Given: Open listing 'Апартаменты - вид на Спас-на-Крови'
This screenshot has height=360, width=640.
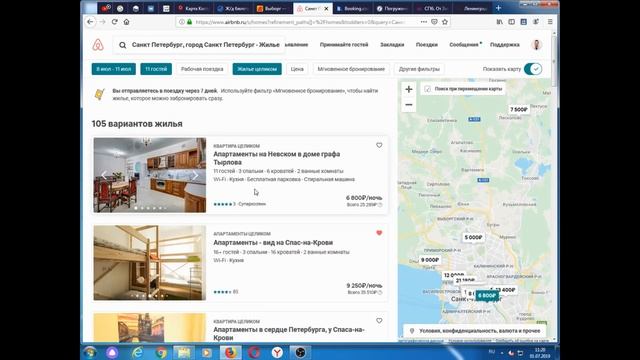Looking at the screenshot, I should pyautogui.click(x=273, y=242).
